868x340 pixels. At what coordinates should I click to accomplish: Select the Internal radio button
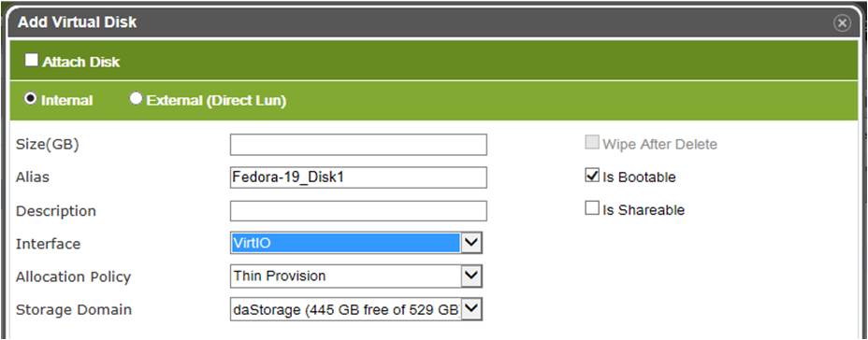pos(31,99)
